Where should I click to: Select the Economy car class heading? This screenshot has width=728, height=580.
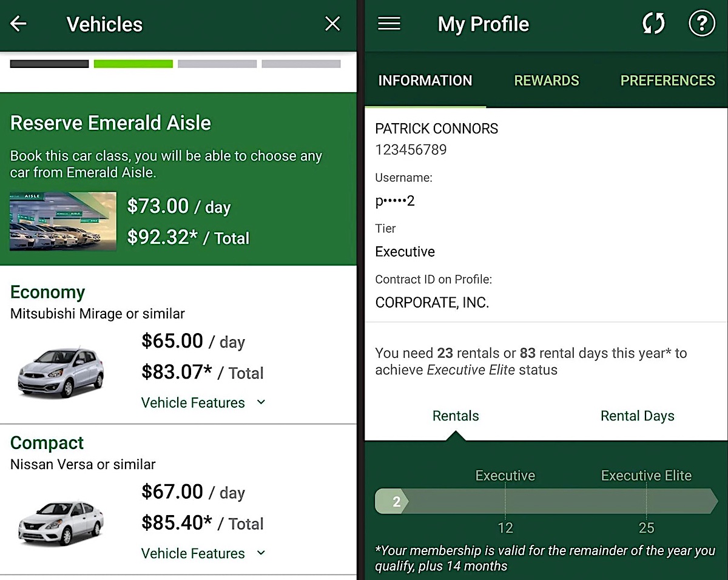point(47,292)
